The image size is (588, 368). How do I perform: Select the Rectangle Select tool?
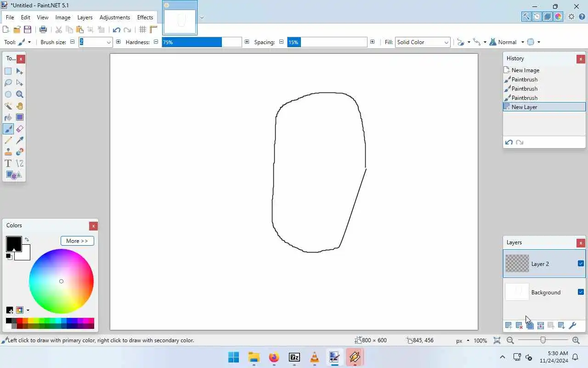8,71
